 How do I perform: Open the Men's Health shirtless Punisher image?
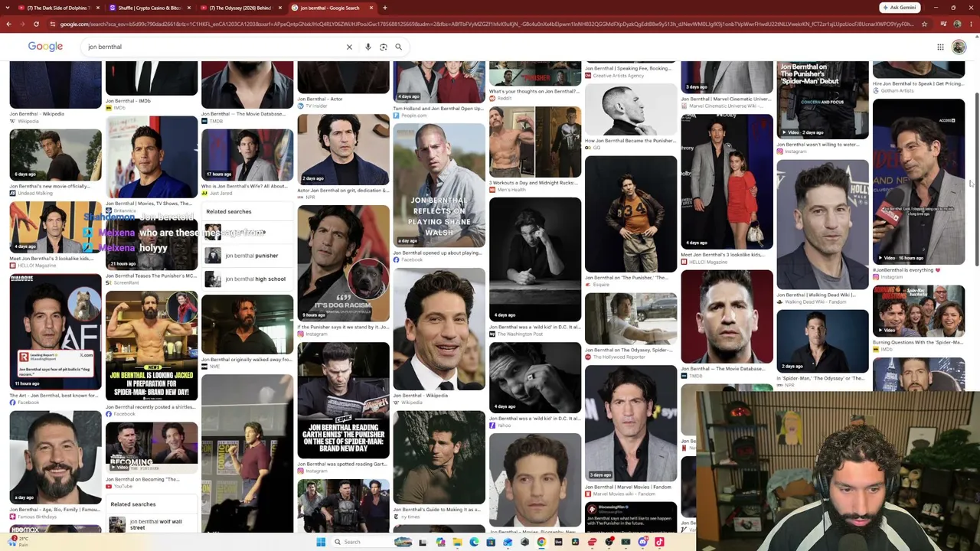(x=535, y=142)
